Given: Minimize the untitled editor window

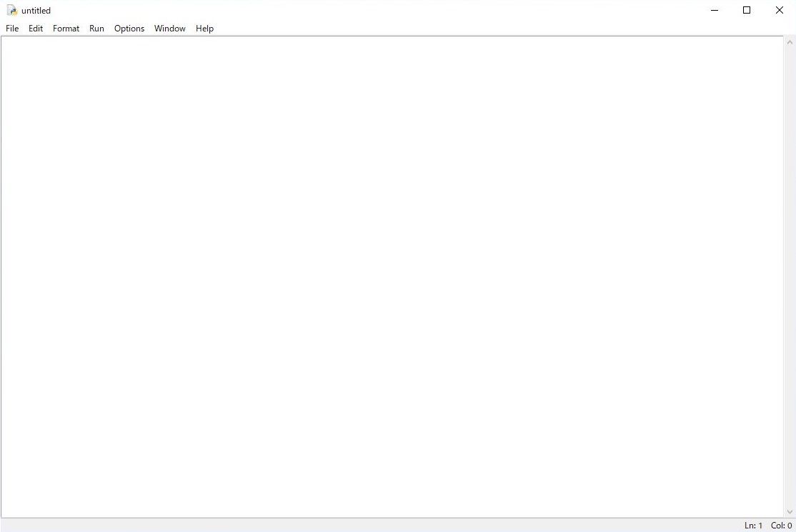Looking at the screenshot, I should click(714, 11).
